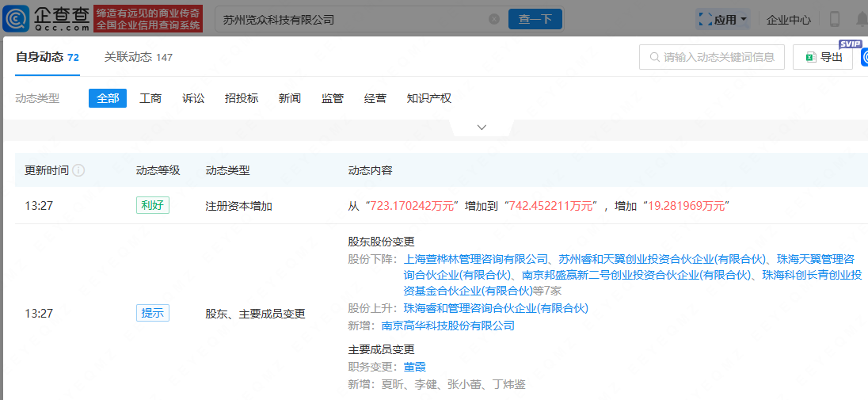868x400 pixels.
Task: Filter dynamics by 诉讼 type
Action: tap(193, 98)
